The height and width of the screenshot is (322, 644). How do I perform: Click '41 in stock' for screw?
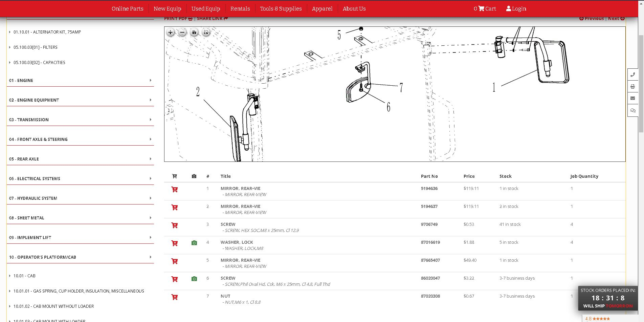(x=510, y=224)
